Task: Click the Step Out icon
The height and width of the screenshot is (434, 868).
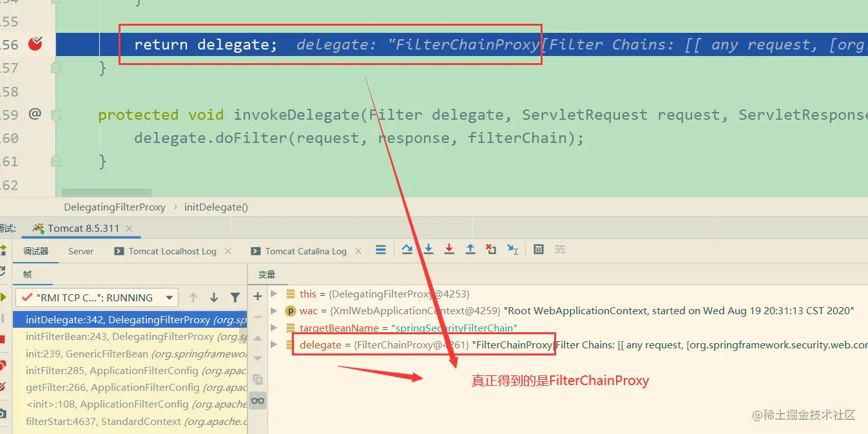Action: (470, 249)
